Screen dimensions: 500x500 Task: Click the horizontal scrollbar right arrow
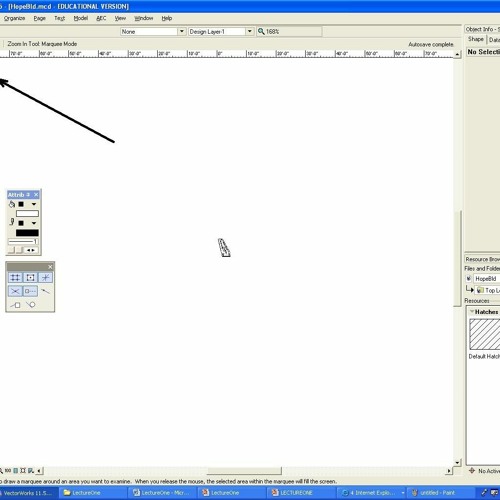pyautogui.click(x=449, y=471)
